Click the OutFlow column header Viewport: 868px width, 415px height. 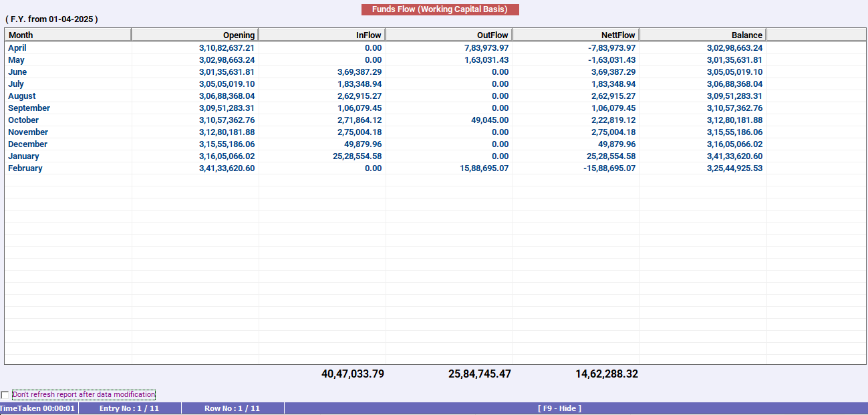tap(449, 35)
